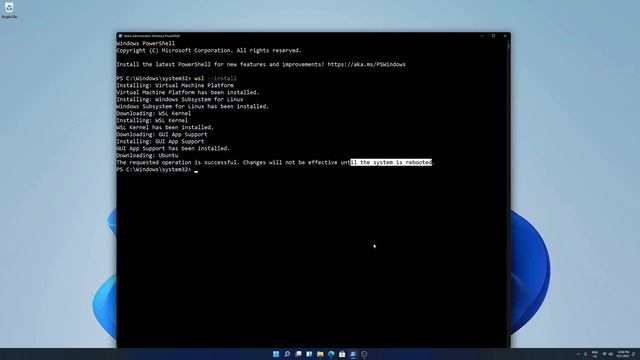Click 'Installing: GUI App Support' line

[x=160, y=141]
